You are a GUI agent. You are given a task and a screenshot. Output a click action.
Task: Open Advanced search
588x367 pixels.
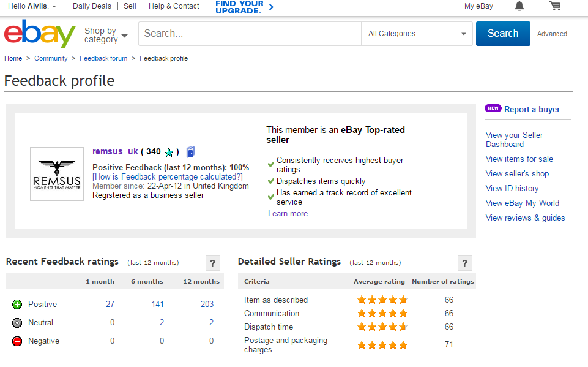click(552, 34)
